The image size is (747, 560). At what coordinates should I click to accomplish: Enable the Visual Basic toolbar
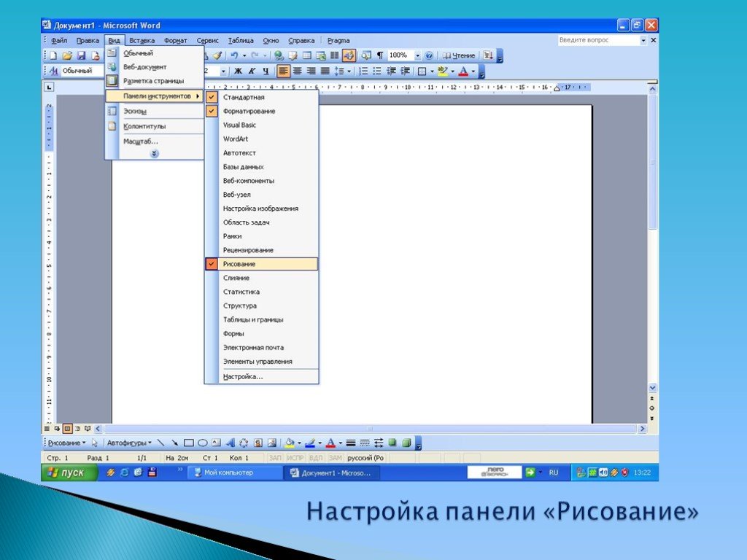click(262, 125)
